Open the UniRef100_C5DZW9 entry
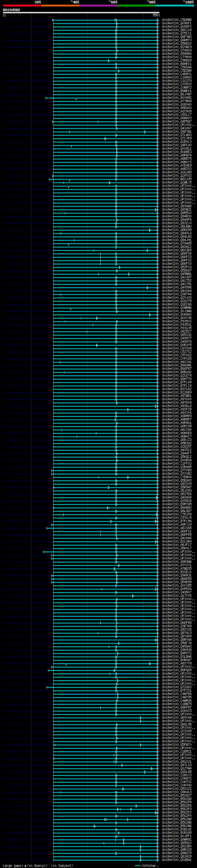The image size is (197, 868). [177, 71]
